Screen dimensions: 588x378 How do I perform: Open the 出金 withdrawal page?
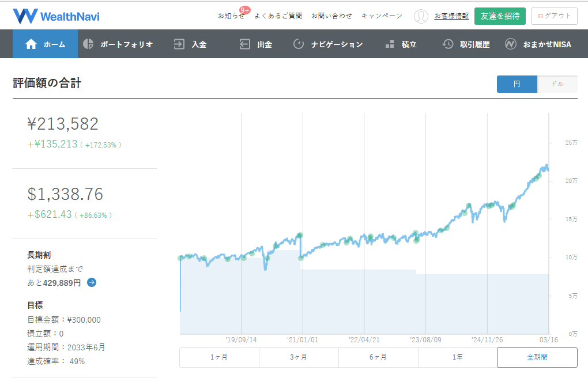(x=256, y=44)
